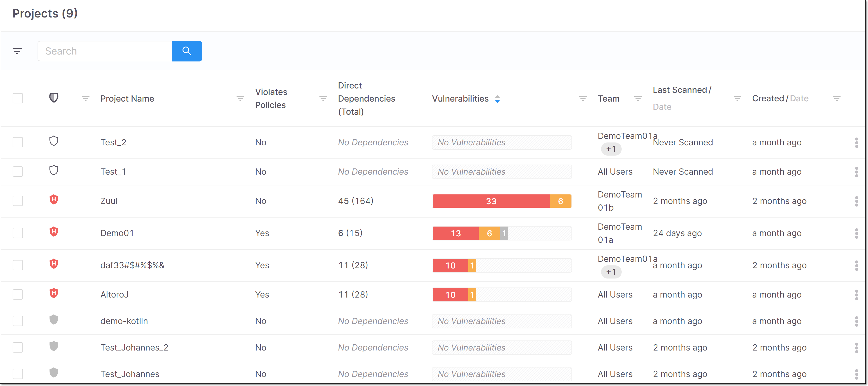This screenshot has width=868, height=386.
Task: Click the red H shield for Zuul
Action: click(54, 199)
